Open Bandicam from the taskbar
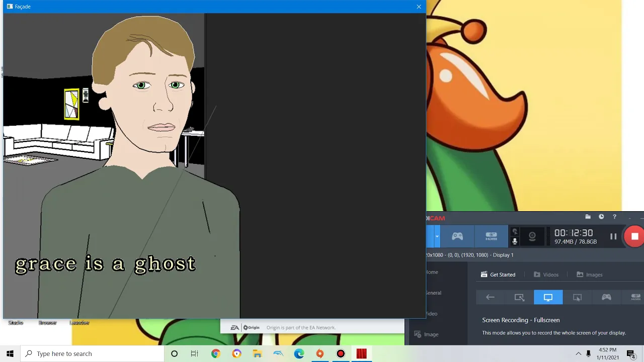Image resolution: width=644 pixels, height=362 pixels. [x=341, y=353]
